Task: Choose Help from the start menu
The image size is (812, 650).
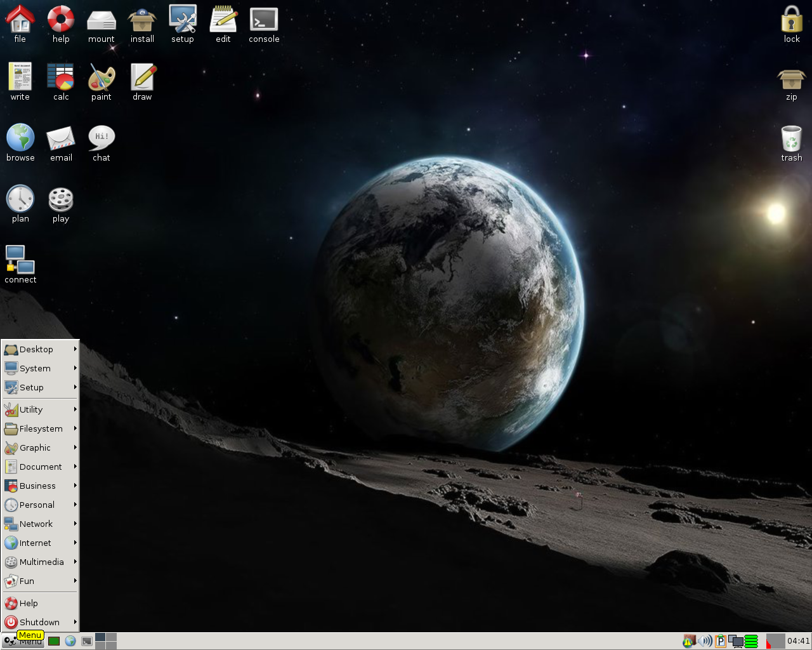Action: [x=40, y=603]
